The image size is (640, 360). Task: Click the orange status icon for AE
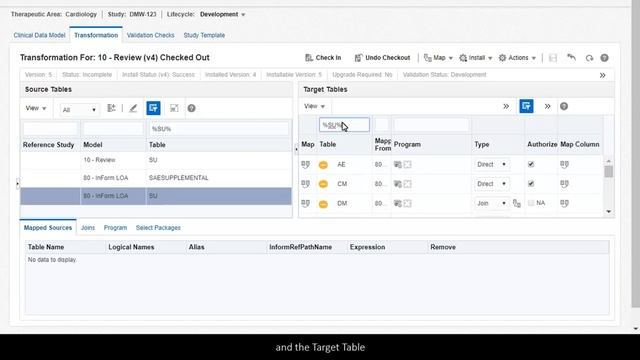[323, 165]
